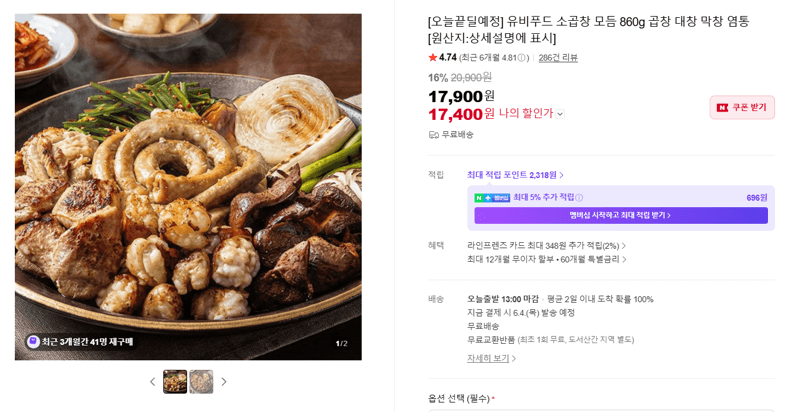
Task: Show previous image with left arrow
Action: click(152, 381)
